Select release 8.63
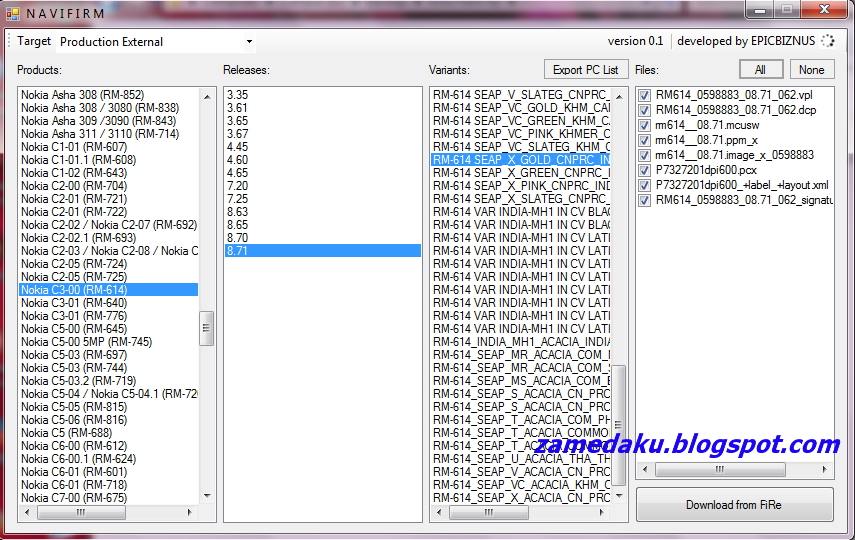Image resolution: width=855 pixels, height=540 pixels. pos(323,212)
